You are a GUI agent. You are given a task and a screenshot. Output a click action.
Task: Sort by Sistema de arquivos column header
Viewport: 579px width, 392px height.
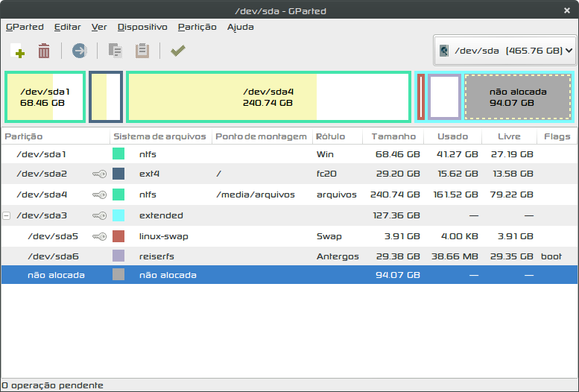[x=160, y=136]
